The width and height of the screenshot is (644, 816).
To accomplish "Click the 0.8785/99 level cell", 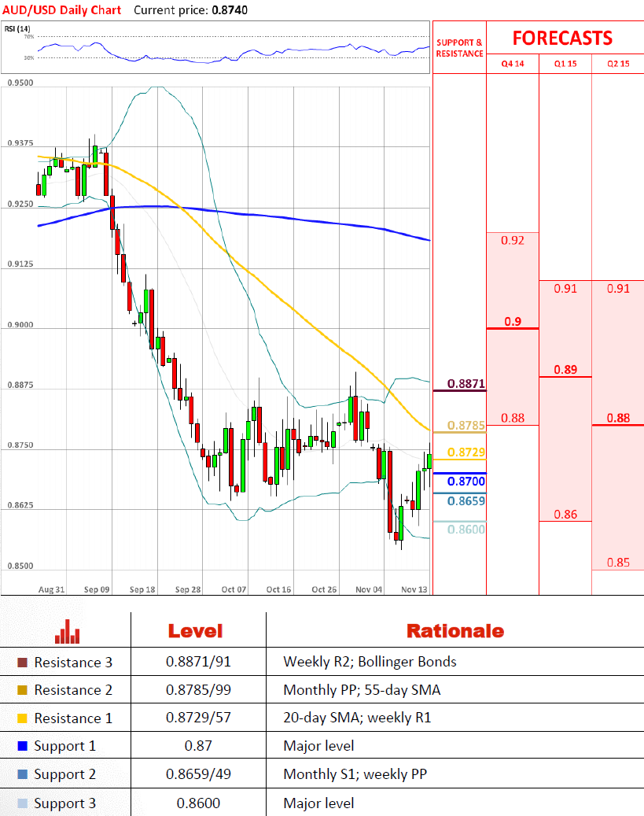I will (198, 689).
